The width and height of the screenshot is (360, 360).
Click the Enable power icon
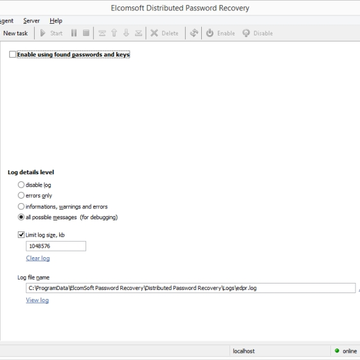[x=209, y=33]
